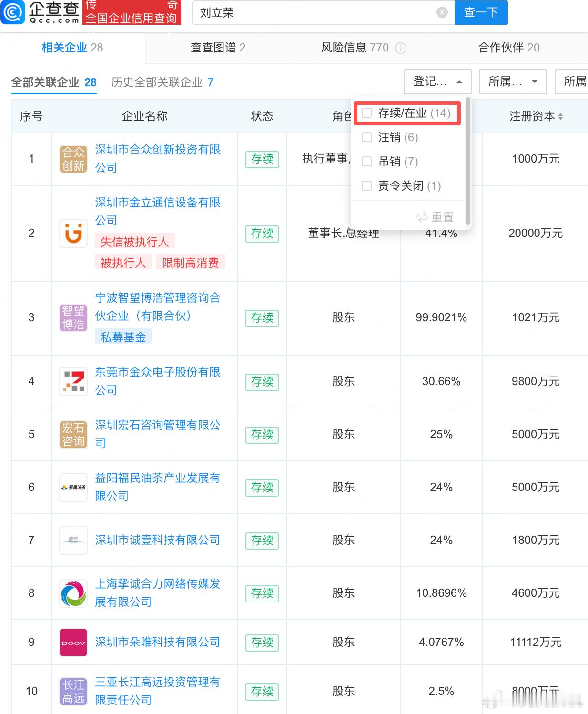This screenshot has width=588, height=714.
Task: Click the 11112万元 registered capital cell
Action: [x=536, y=643]
